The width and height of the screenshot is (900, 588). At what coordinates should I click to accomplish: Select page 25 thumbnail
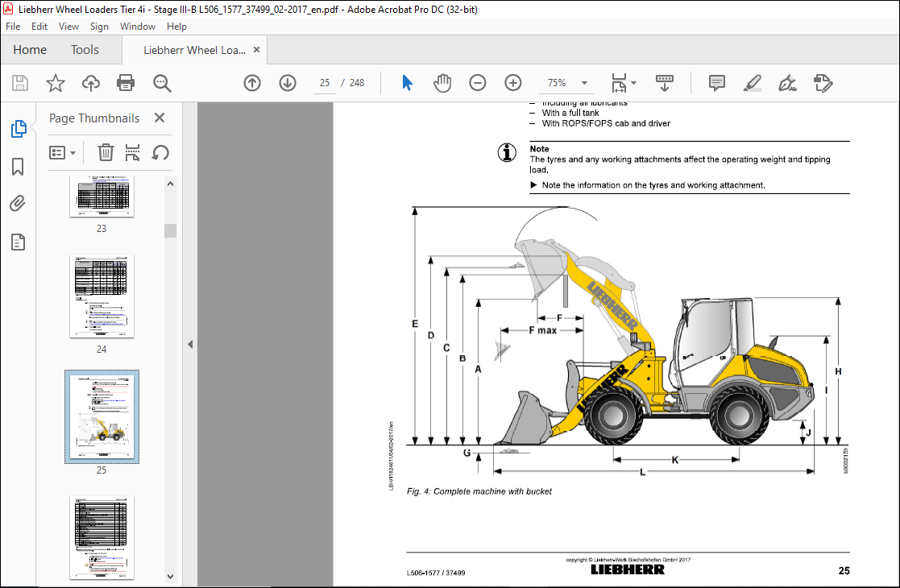click(x=102, y=417)
